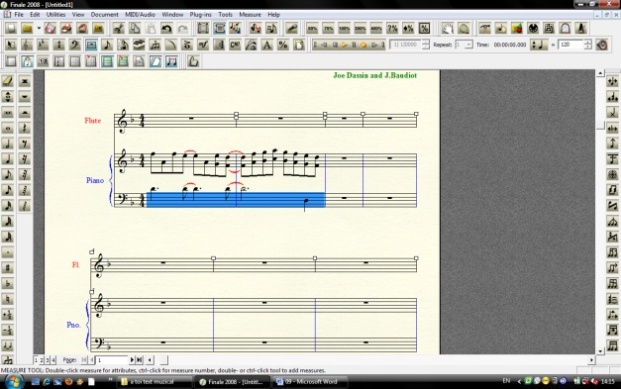Pick the quarter note duration
This screenshot has width=621, height=389.
click(x=8, y=159)
